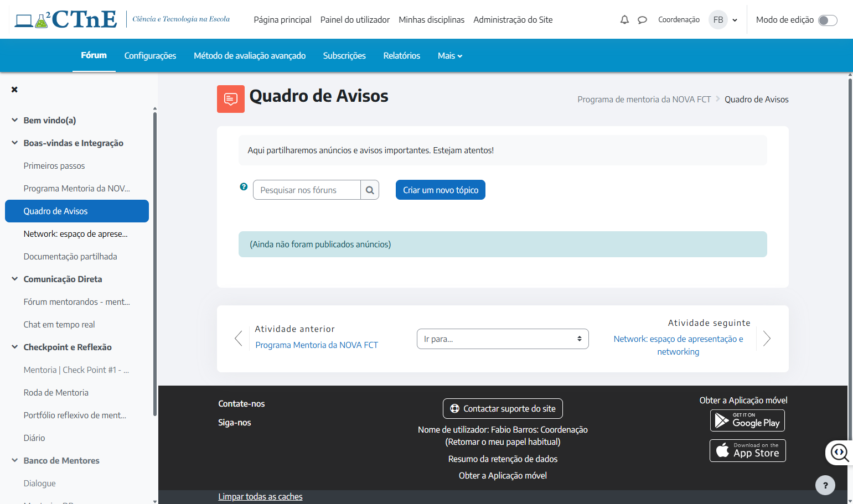Close the course index drawer with X

tap(14, 90)
